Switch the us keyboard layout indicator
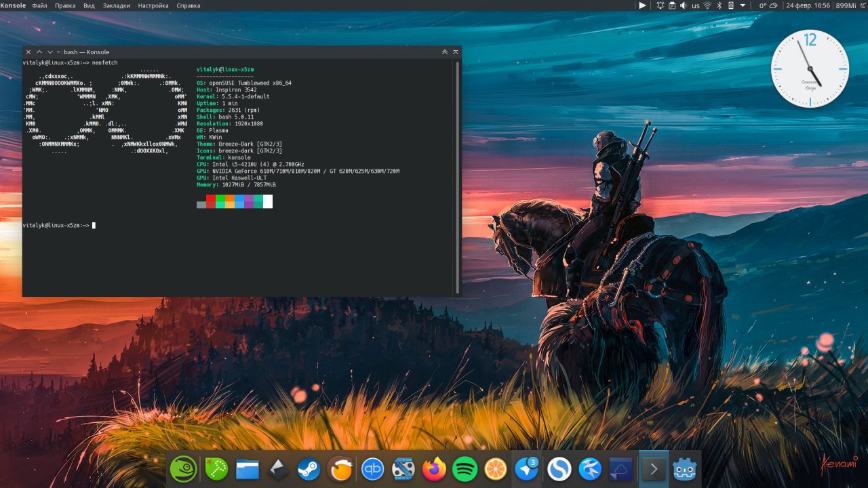The width and height of the screenshot is (868, 488). coord(695,5)
